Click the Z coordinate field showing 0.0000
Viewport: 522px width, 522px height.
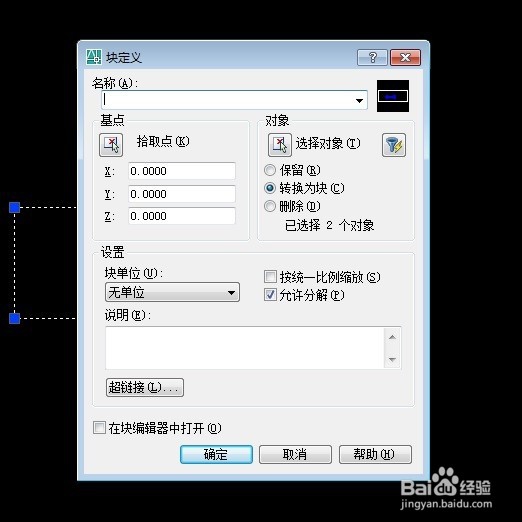click(182, 216)
